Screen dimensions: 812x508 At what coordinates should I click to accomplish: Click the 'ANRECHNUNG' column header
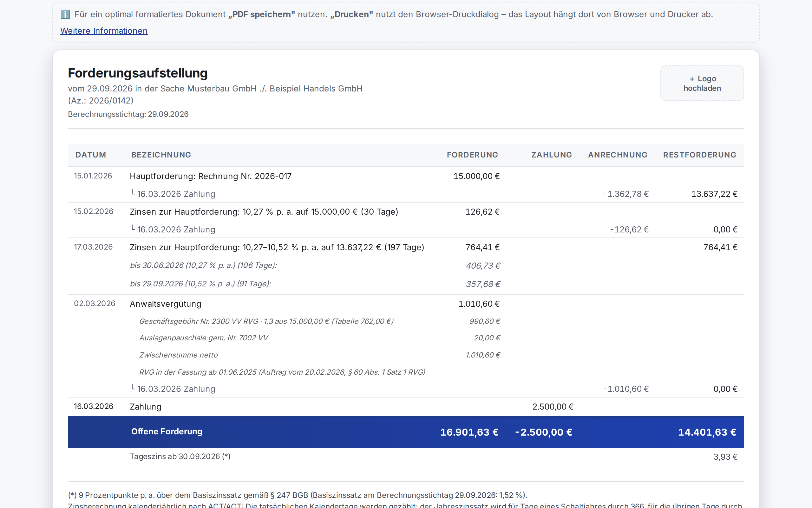pos(618,155)
